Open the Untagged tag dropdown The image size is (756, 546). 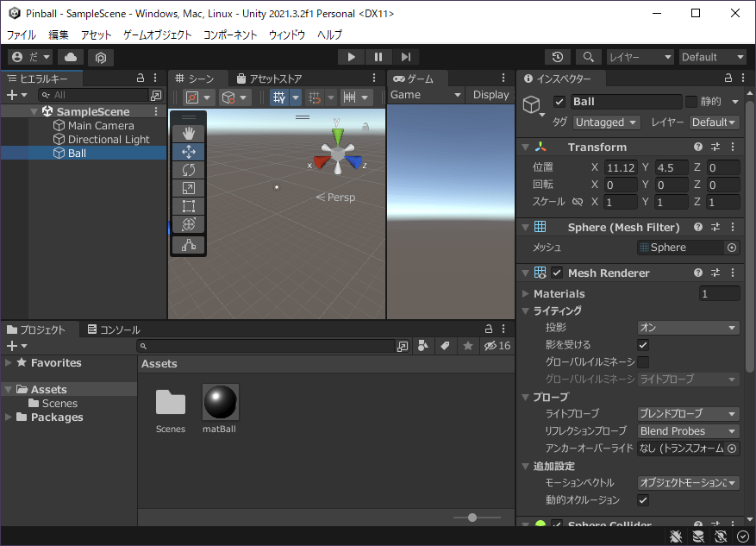point(607,122)
